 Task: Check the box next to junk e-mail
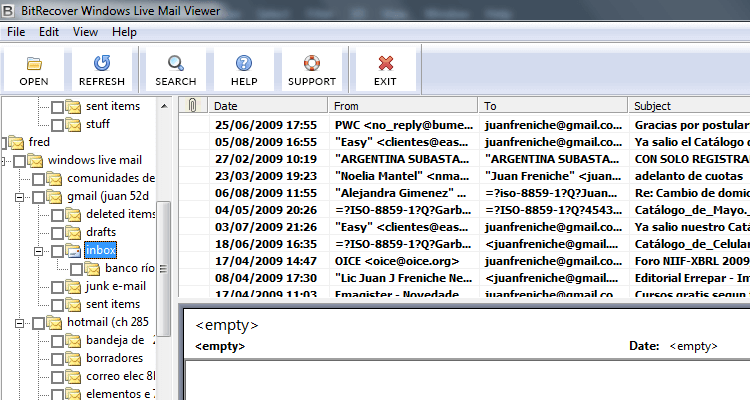[57, 287]
